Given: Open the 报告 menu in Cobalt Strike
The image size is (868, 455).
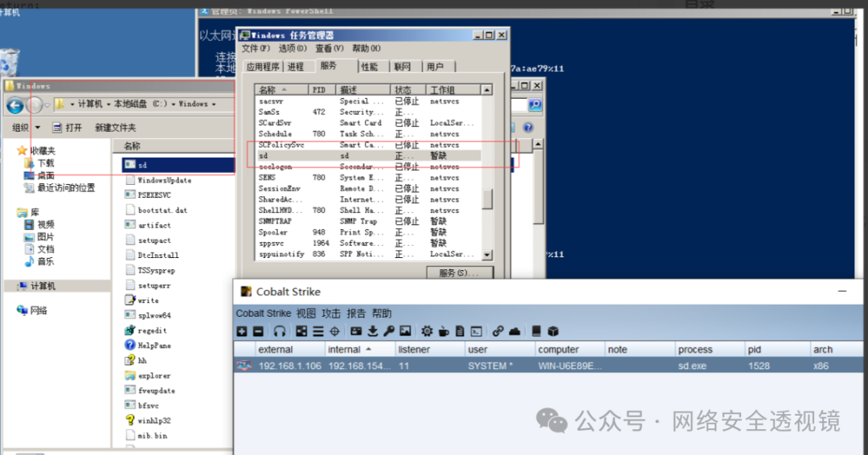Looking at the screenshot, I should (x=356, y=314).
